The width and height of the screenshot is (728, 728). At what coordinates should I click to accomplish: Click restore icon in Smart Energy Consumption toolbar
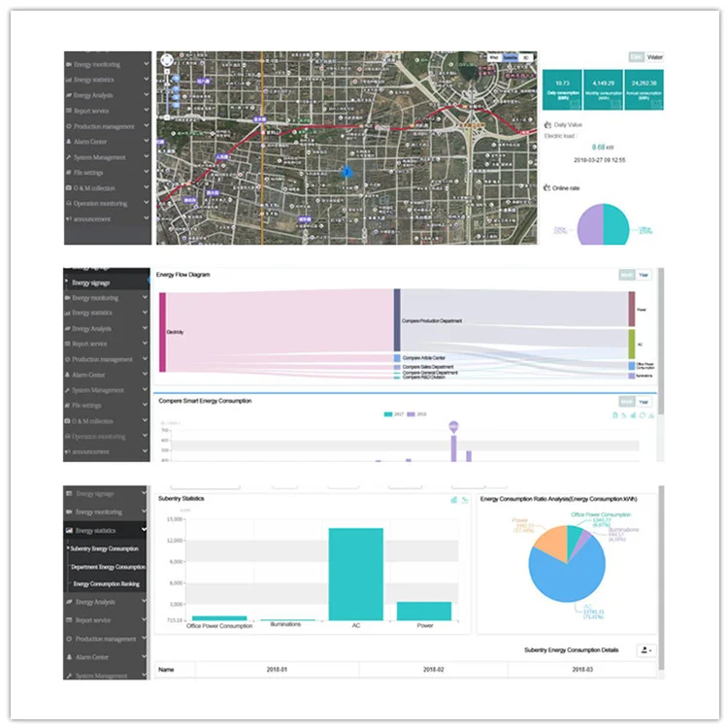point(643,415)
